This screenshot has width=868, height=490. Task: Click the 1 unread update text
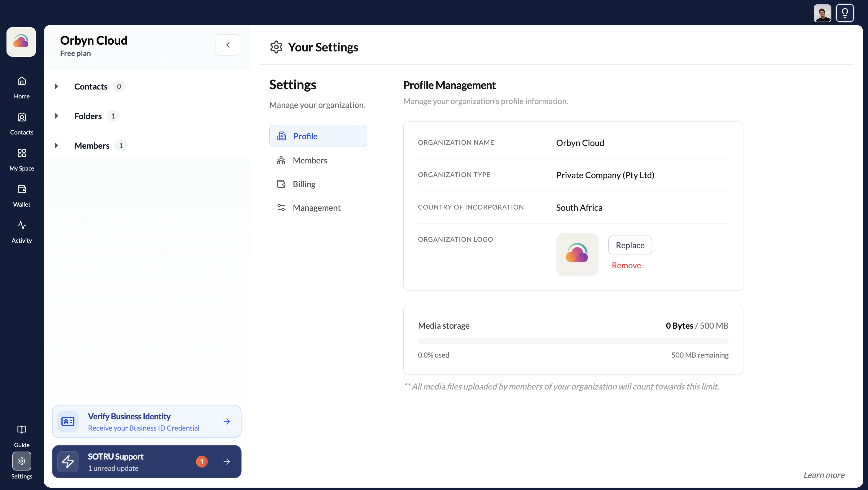113,468
